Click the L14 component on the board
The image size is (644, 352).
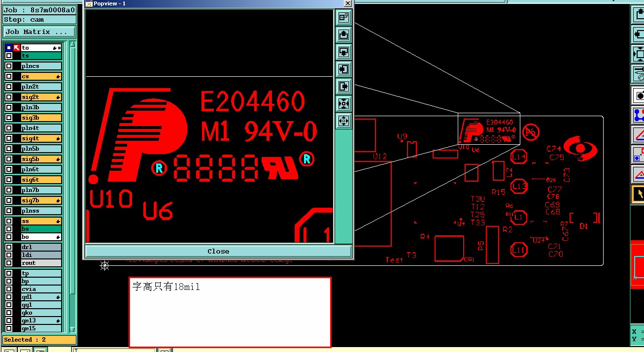pyautogui.click(x=519, y=157)
